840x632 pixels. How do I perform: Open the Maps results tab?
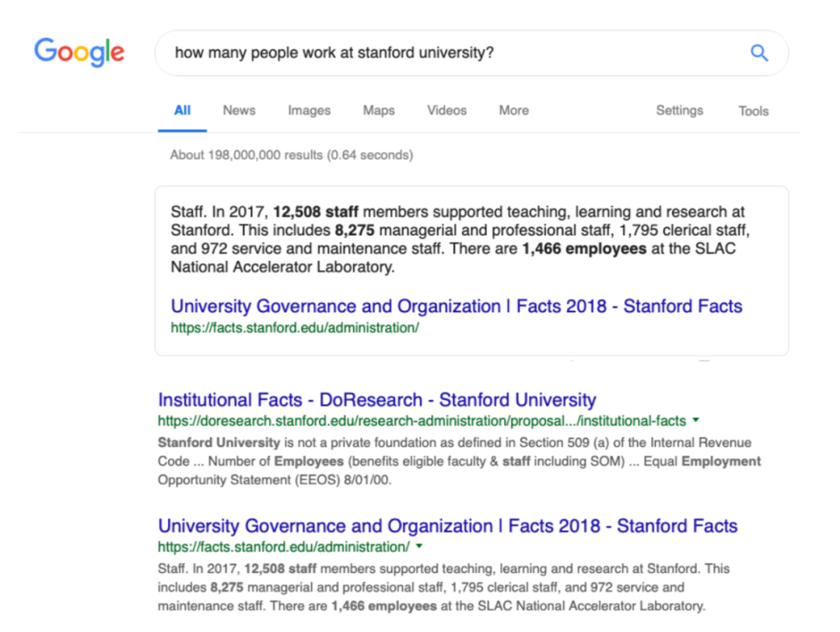(x=379, y=111)
